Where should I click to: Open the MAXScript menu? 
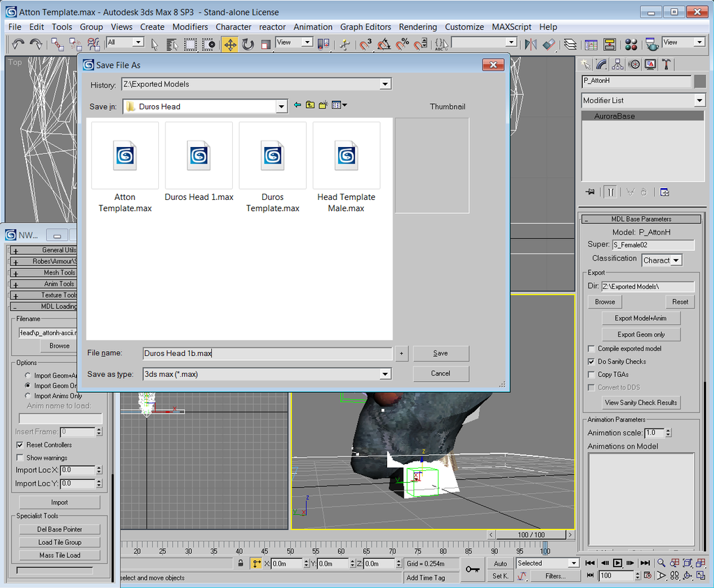click(511, 27)
